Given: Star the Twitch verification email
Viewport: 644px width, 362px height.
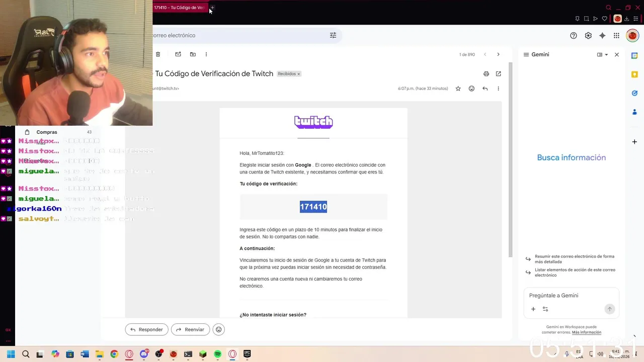Looking at the screenshot, I should [x=458, y=88].
